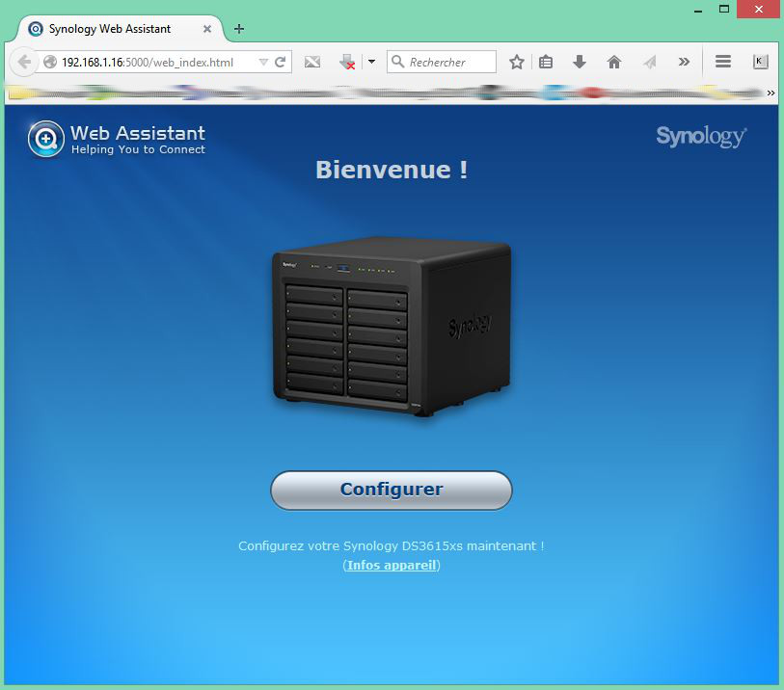Open the Infos appareil link
Image resolution: width=784 pixels, height=690 pixels.
pos(392,565)
